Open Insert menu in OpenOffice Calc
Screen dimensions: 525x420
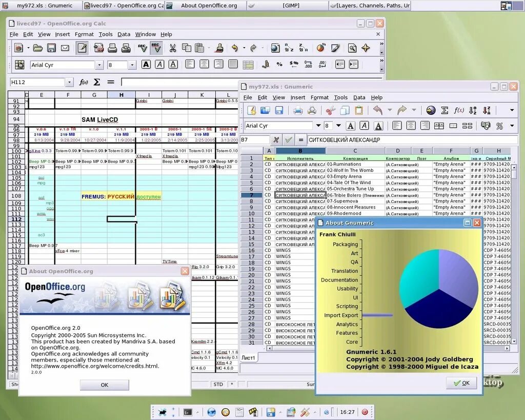(62, 34)
